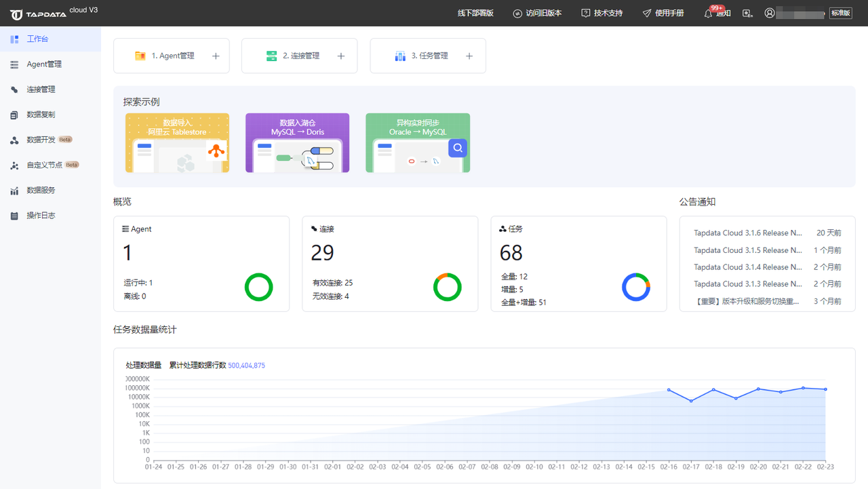Open the Oracle → MySQL sync example card

point(418,142)
